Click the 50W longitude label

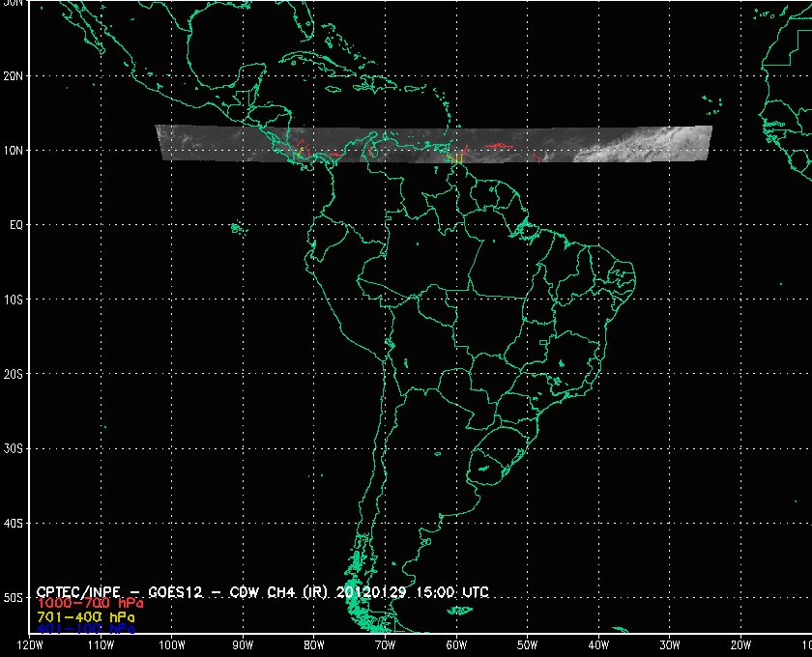point(527,644)
